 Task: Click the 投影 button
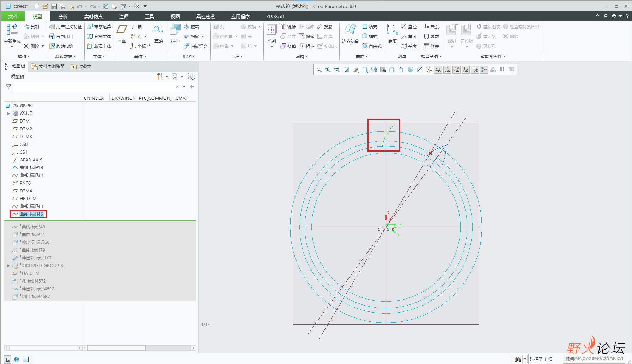[x=325, y=27]
